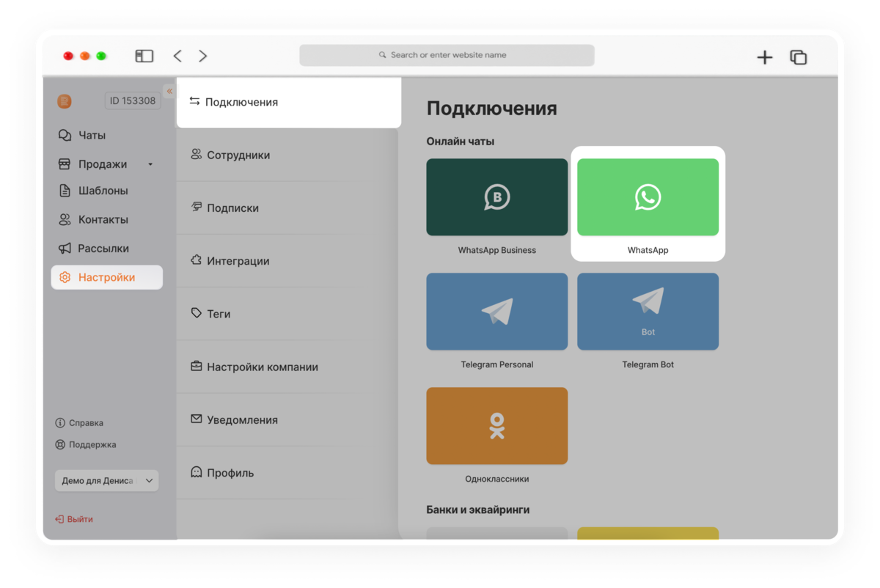Click the WhatsApp Business B logo
Image resolution: width=880 pixels, height=588 pixels.
(x=496, y=197)
